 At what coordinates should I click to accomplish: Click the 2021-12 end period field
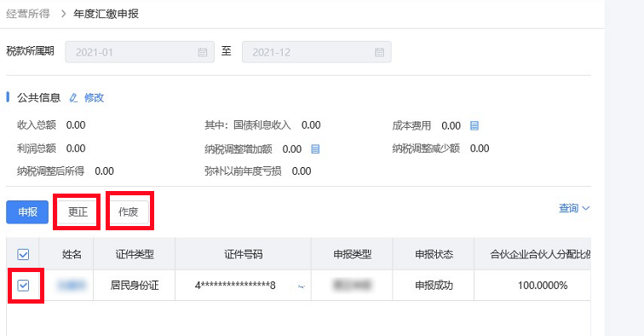coord(317,52)
